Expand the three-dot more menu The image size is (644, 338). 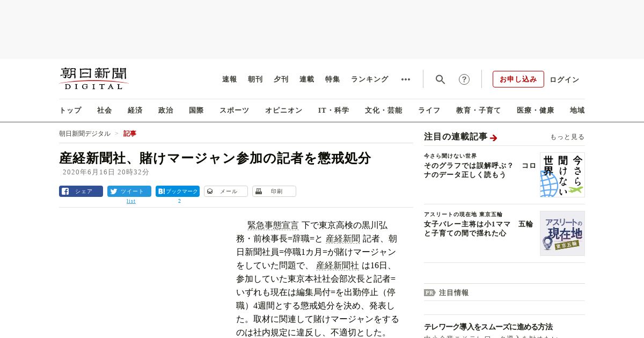point(406,79)
